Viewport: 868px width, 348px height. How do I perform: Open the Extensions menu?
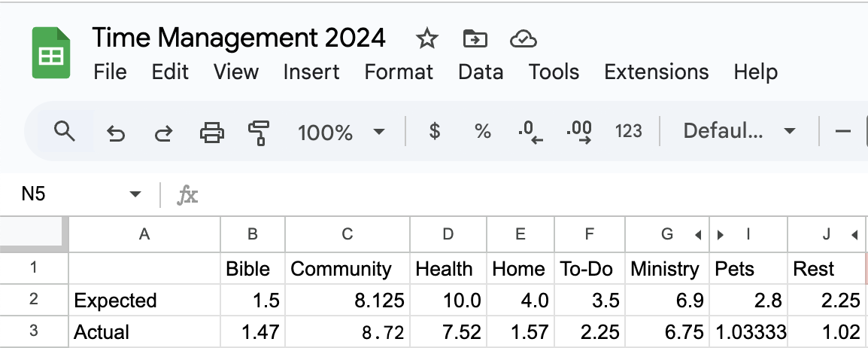pyautogui.click(x=657, y=72)
